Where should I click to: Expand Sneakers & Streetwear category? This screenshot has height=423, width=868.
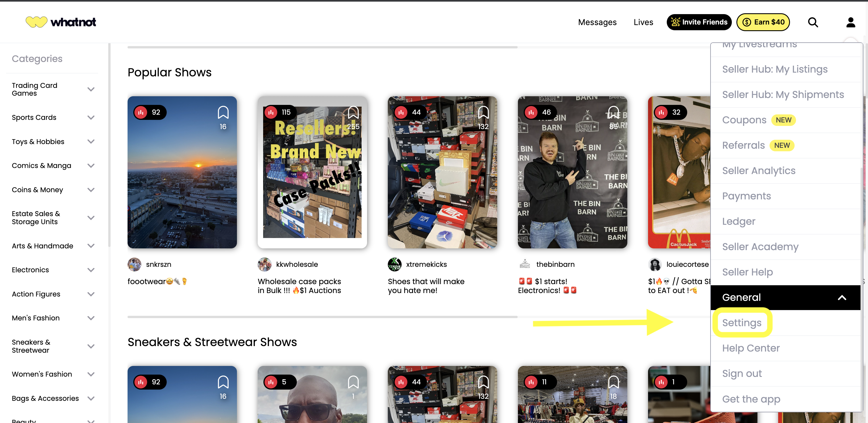coord(91,346)
